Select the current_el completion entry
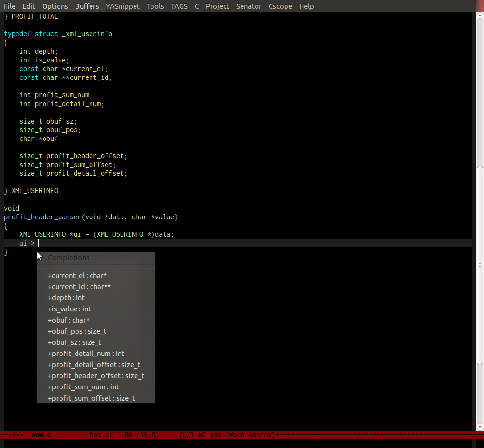This screenshot has width=484, height=448. point(77,275)
